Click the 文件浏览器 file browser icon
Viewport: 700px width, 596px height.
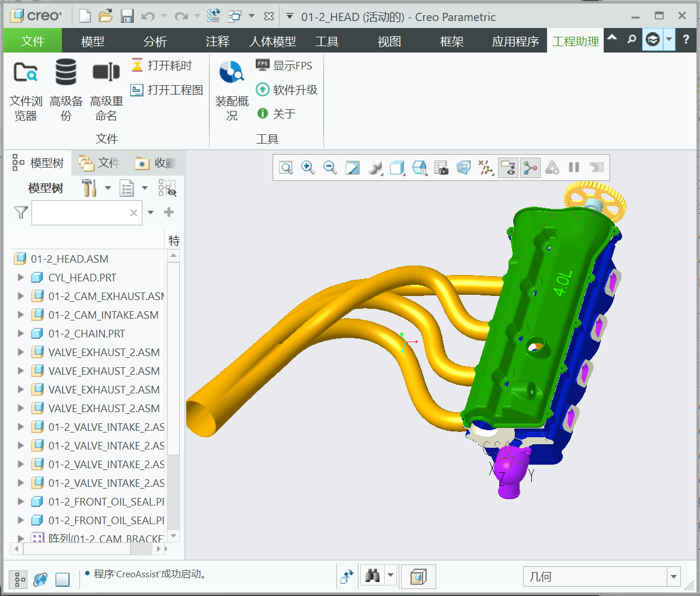click(26, 73)
